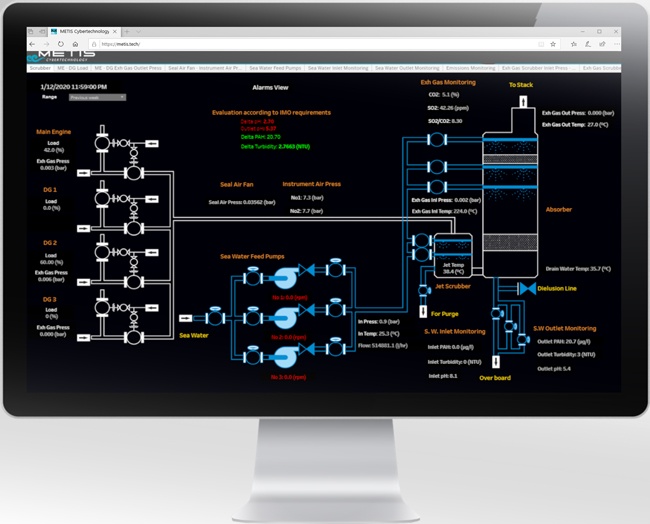
Task: Open the browser home page icon
Action: pyautogui.click(x=75, y=44)
